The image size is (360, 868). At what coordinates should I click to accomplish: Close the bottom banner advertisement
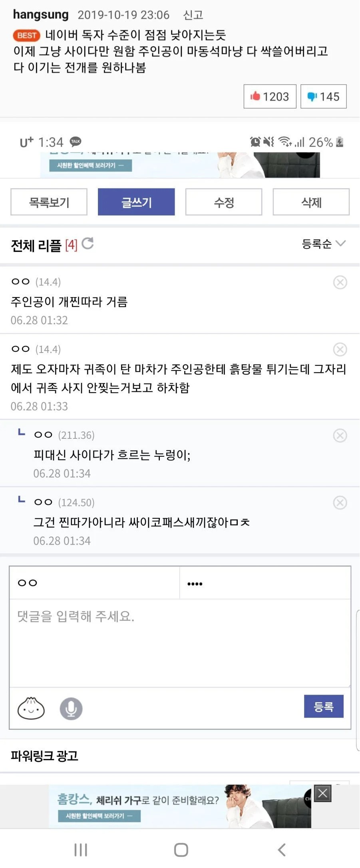click(x=323, y=793)
